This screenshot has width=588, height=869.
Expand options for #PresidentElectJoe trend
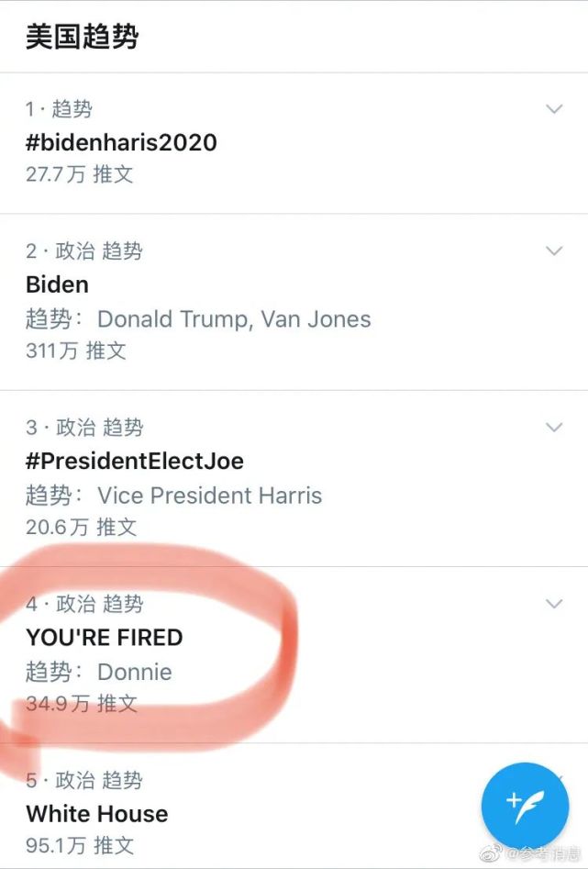(x=553, y=427)
